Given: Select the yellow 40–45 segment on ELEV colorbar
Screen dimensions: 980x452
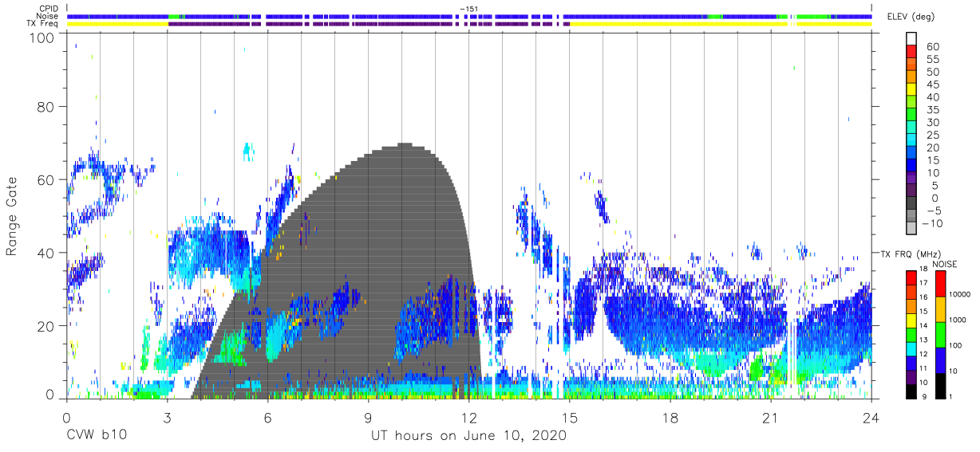Looking at the screenshot, I should click(911, 91).
